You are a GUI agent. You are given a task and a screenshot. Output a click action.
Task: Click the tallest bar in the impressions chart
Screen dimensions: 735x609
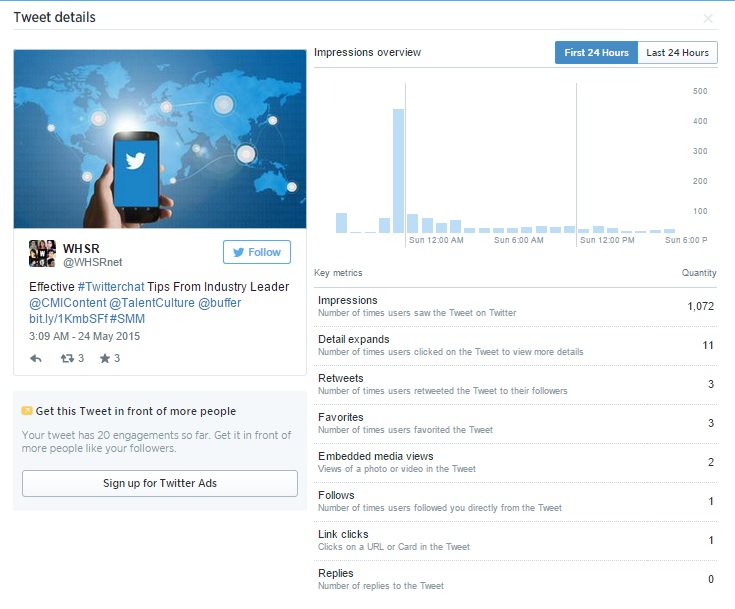coord(398,171)
